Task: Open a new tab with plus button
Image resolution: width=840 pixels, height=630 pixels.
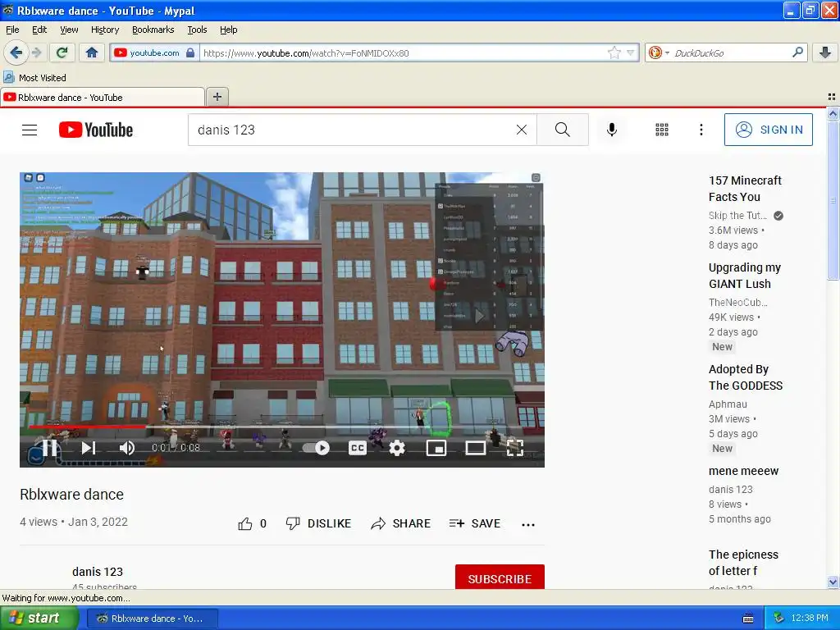Action: click(217, 97)
